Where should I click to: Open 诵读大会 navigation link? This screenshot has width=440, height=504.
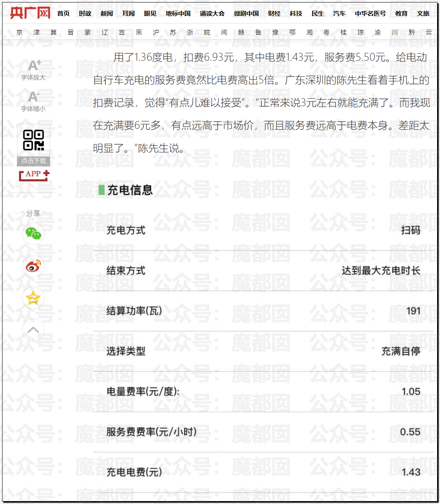coord(212,14)
